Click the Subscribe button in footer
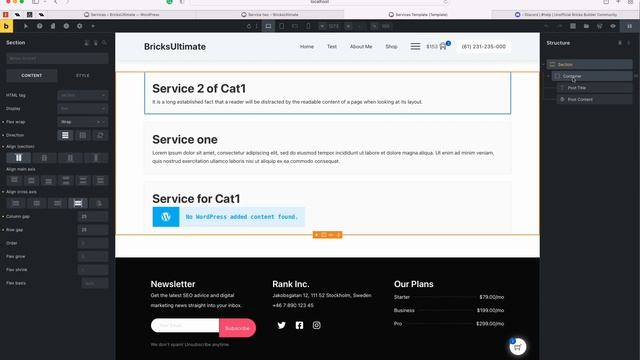The height and width of the screenshot is (360, 640). pyautogui.click(x=237, y=328)
